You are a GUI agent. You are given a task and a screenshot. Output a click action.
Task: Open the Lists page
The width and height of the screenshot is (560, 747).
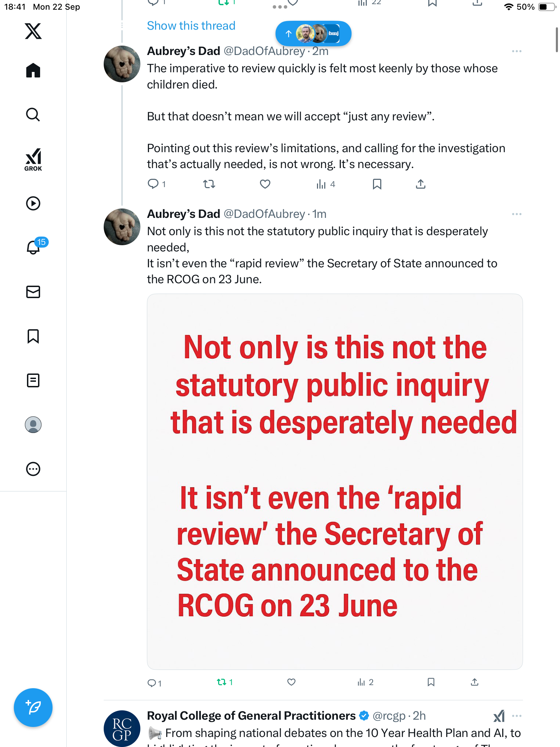pyautogui.click(x=33, y=380)
